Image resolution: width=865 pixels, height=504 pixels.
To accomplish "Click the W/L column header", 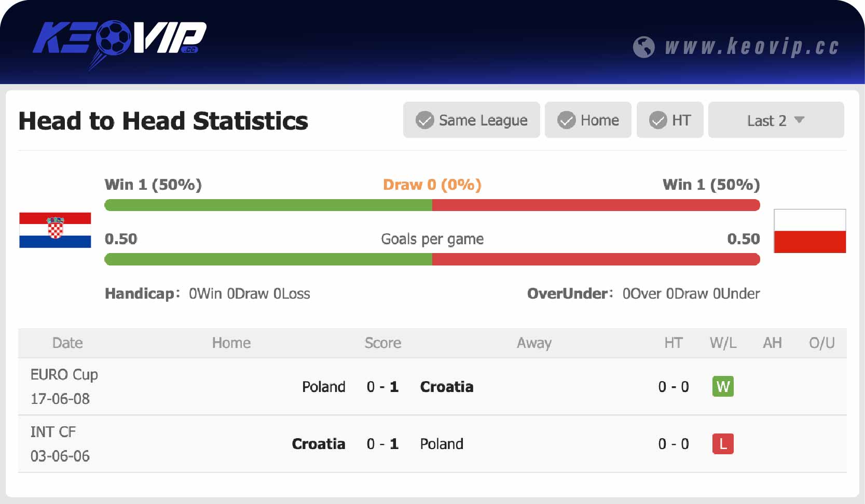I will (x=723, y=343).
